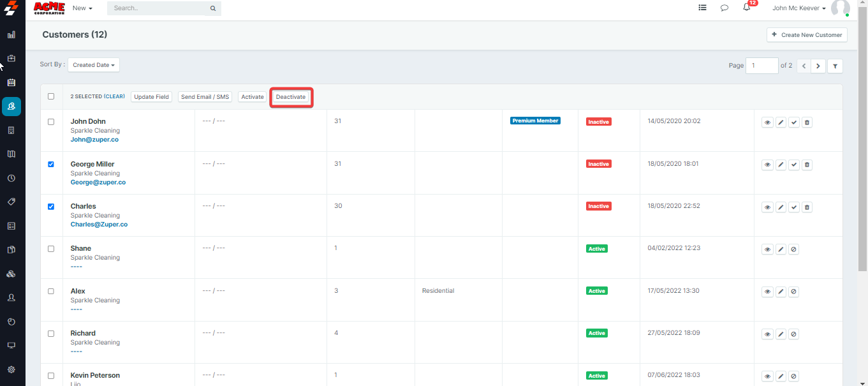Open the calendar sidebar icon

11,82
